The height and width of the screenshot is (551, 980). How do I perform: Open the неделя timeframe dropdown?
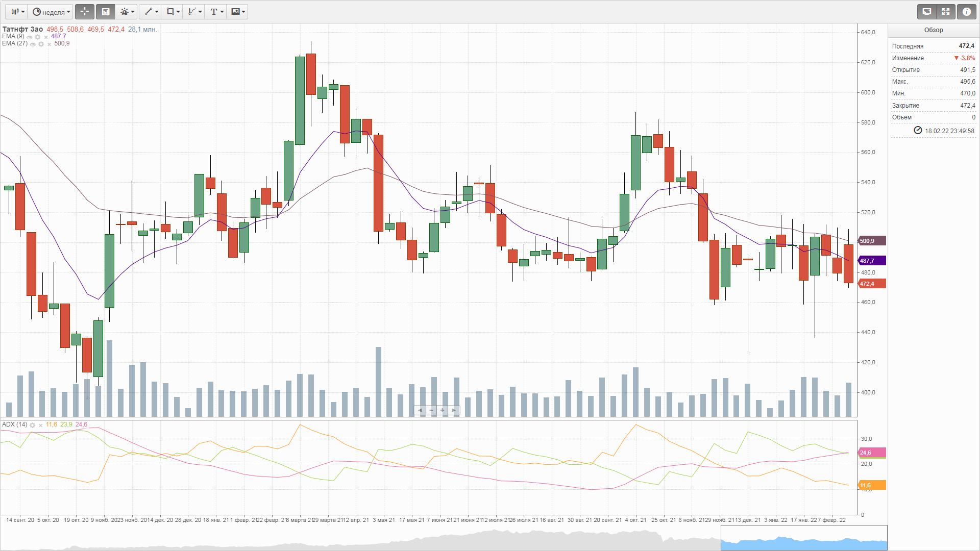[x=51, y=12]
